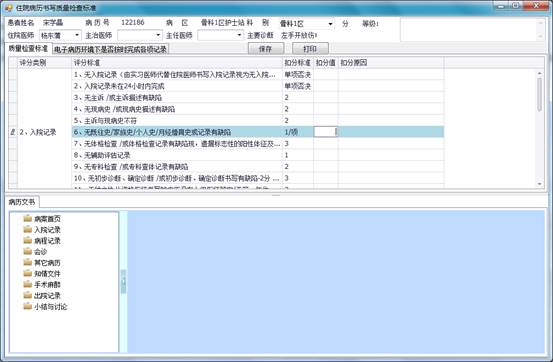Open the 其它病历 folder icon
Image resolution: width=553 pixels, height=362 pixels.
28,262
